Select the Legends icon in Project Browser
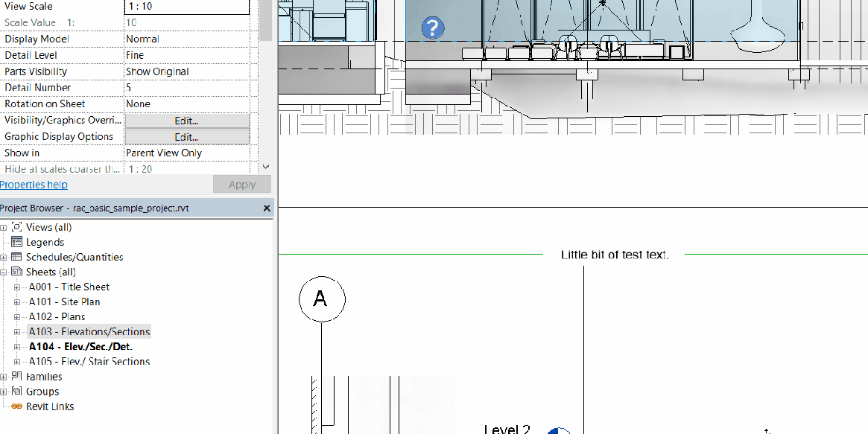Viewport: 868px width, 434px height. pos(16,242)
